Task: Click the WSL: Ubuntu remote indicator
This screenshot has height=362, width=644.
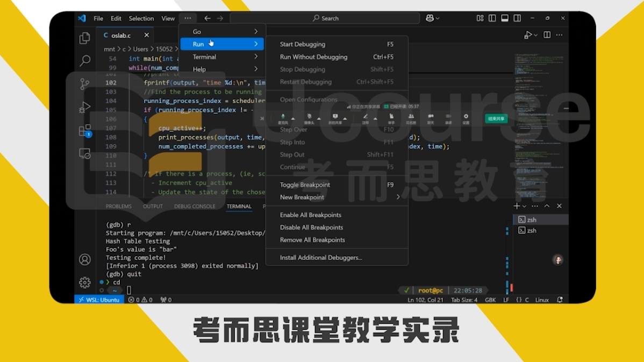Action: click(99, 300)
